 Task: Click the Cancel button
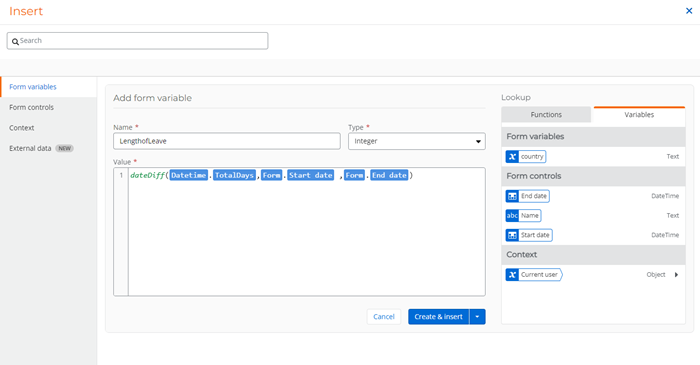coord(384,317)
